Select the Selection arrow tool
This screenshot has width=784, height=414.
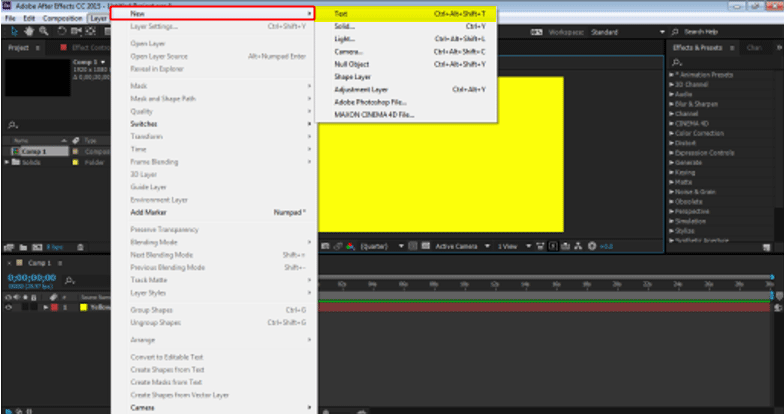pos(14,32)
